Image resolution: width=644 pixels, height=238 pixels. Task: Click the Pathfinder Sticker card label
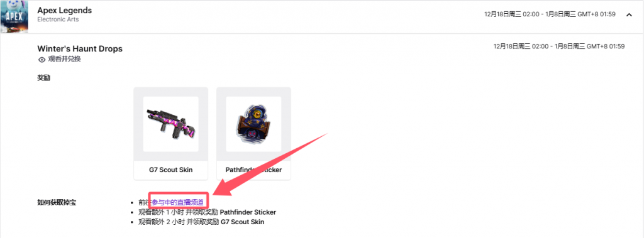(253, 170)
